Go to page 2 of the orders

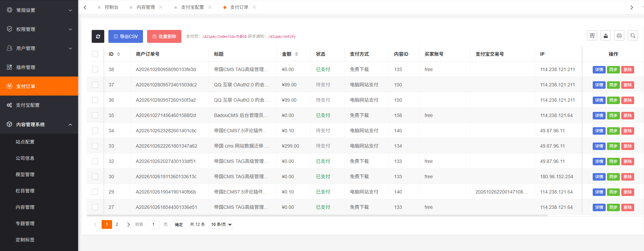(x=117, y=224)
